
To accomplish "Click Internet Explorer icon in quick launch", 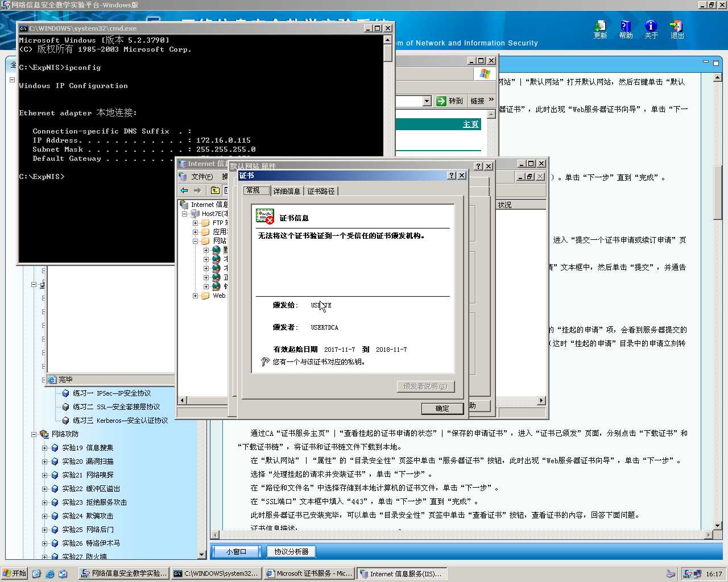I will tap(49, 574).
